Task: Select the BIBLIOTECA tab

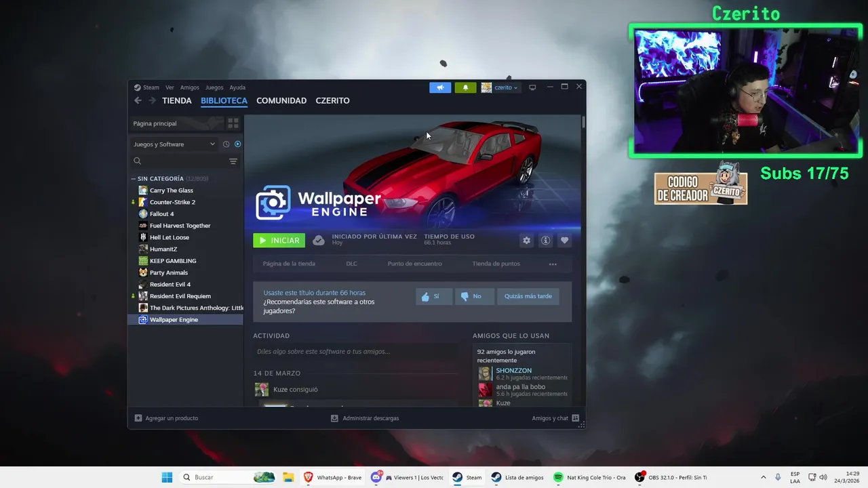Action: pyautogui.click(x=224, y=100)
